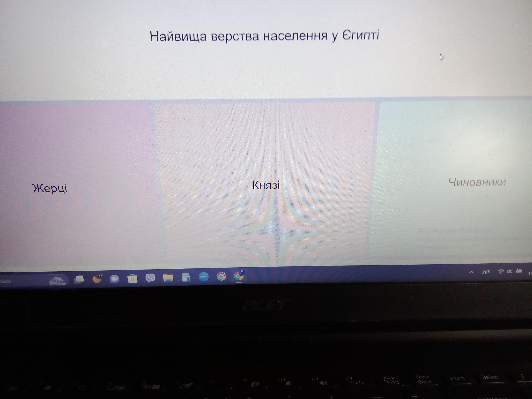532x399 pixels.
Task: Select the answer Жерці
Action: click(50, 188)
